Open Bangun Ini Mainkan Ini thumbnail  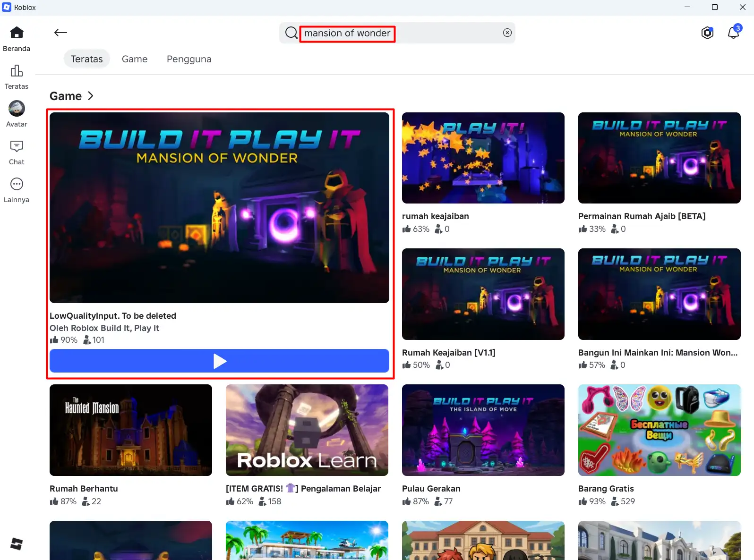[660, 294]
